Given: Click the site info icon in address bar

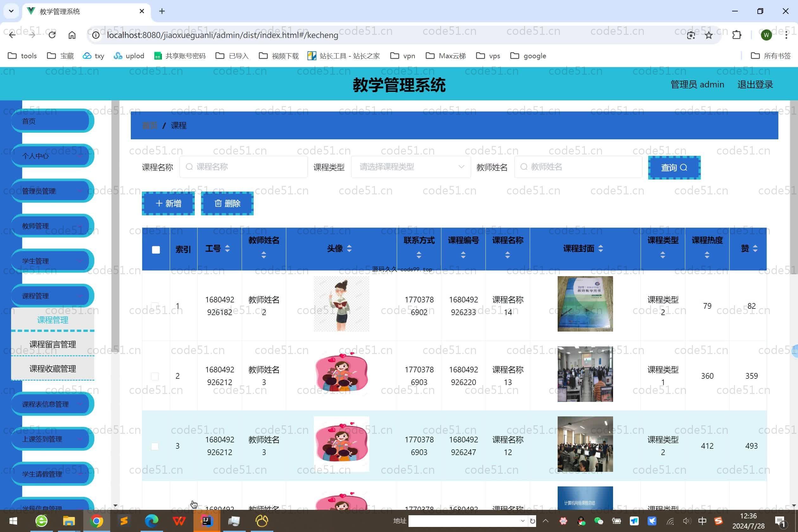Looking at the screenshot, I should [x=96, y=35].
